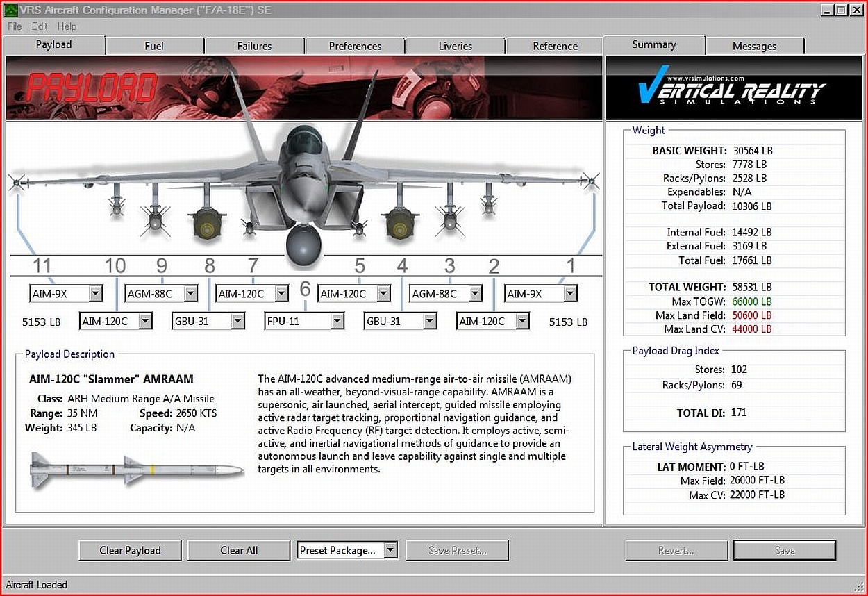Expand the station 4 GBU-31 dropdown

coord(430,321)
